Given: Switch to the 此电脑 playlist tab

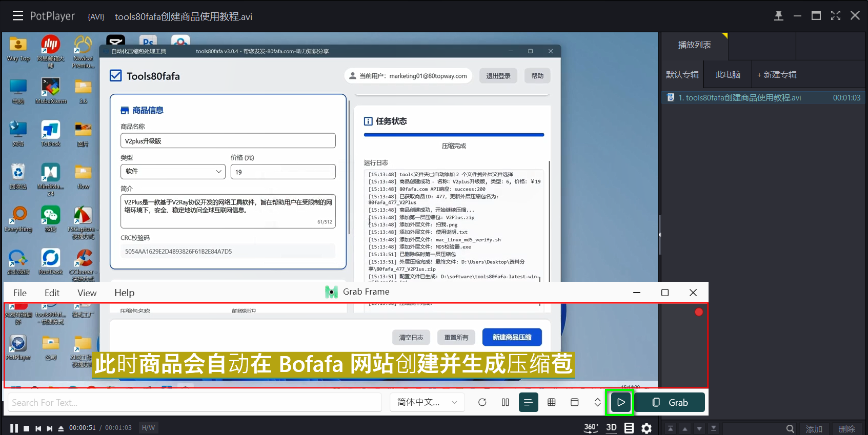Looking at the screenshot, I should [x=728, y=75].
